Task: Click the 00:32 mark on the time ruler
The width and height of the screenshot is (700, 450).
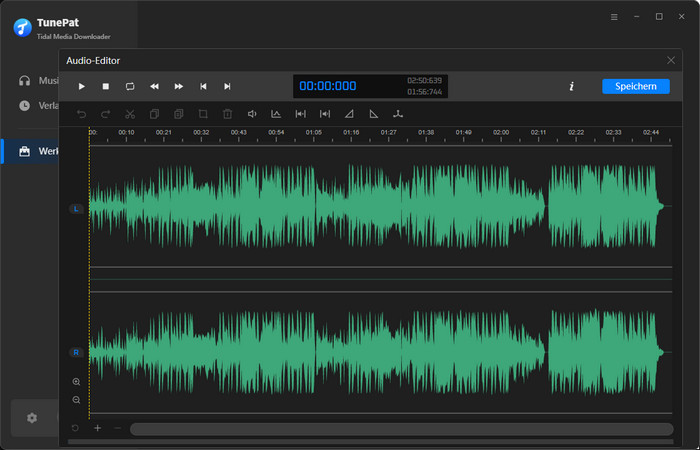Action: [x=201, y=133]
